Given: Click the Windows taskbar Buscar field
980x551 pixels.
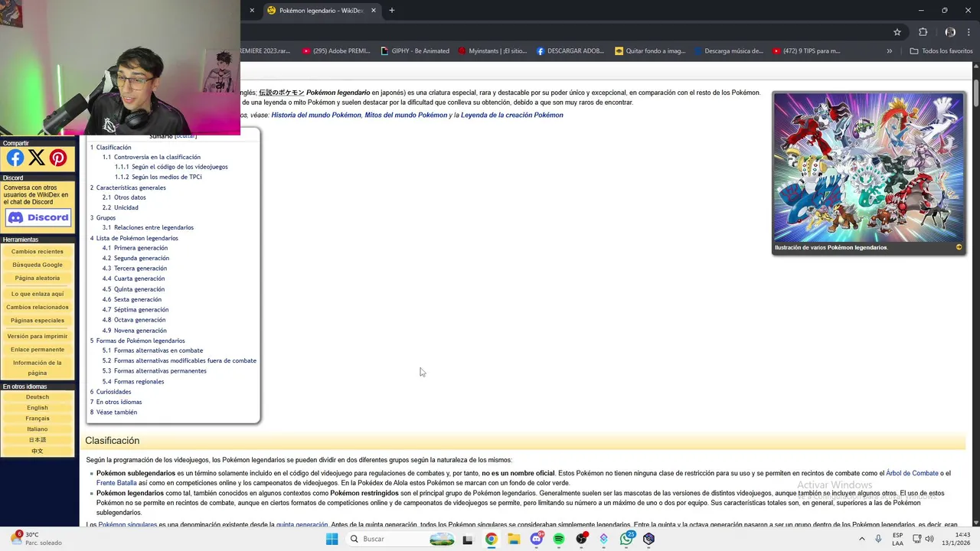Looking at the screenshot, I should [401, 539].
